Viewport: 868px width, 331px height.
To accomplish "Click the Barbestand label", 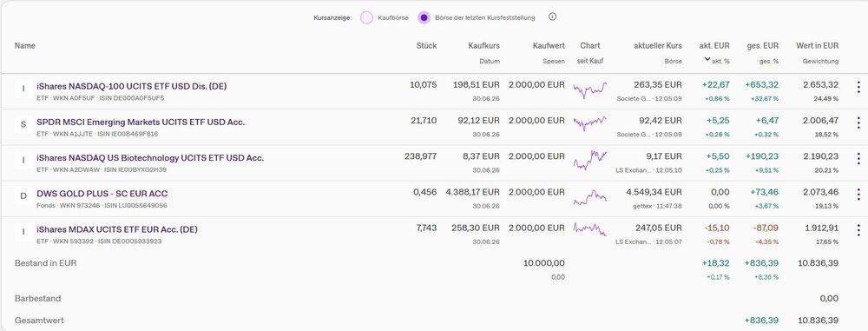I will pos(37,298).
